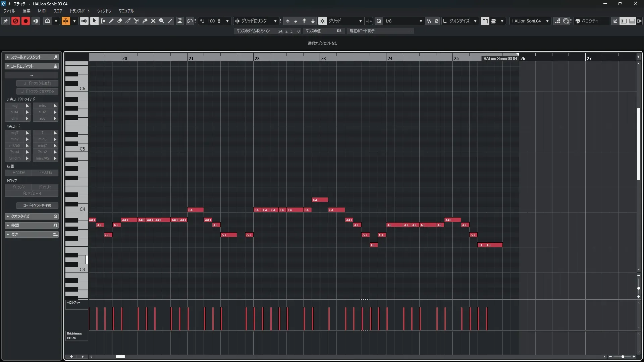This screenshot has height=362, width=644.
Task: Select the Glue tool
Action: (x=145, y=21)
